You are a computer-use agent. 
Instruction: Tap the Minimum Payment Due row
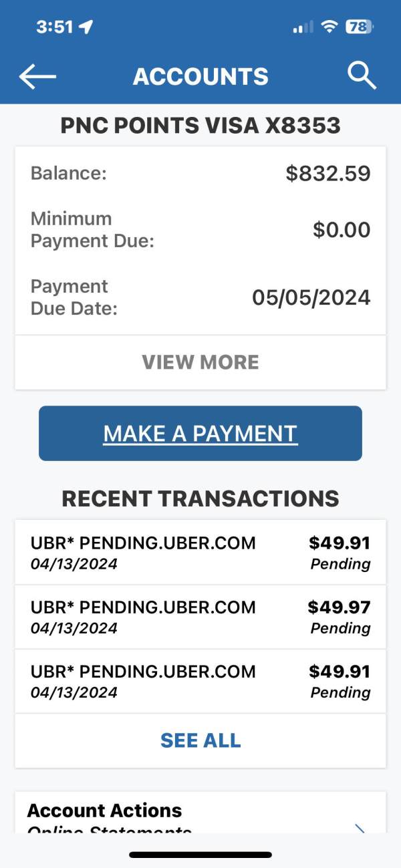pyautogui.click(x=200, y=230)
